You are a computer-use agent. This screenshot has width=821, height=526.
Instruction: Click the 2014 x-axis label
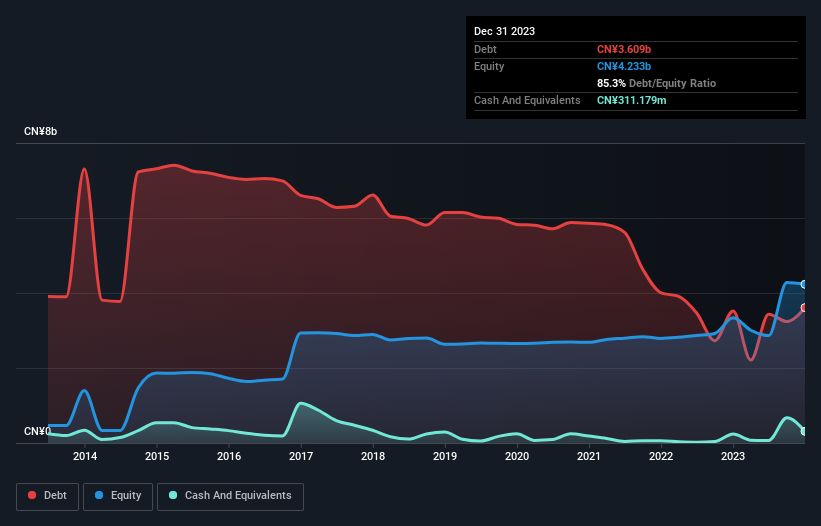pyautogui.click(x=85, y=456)
